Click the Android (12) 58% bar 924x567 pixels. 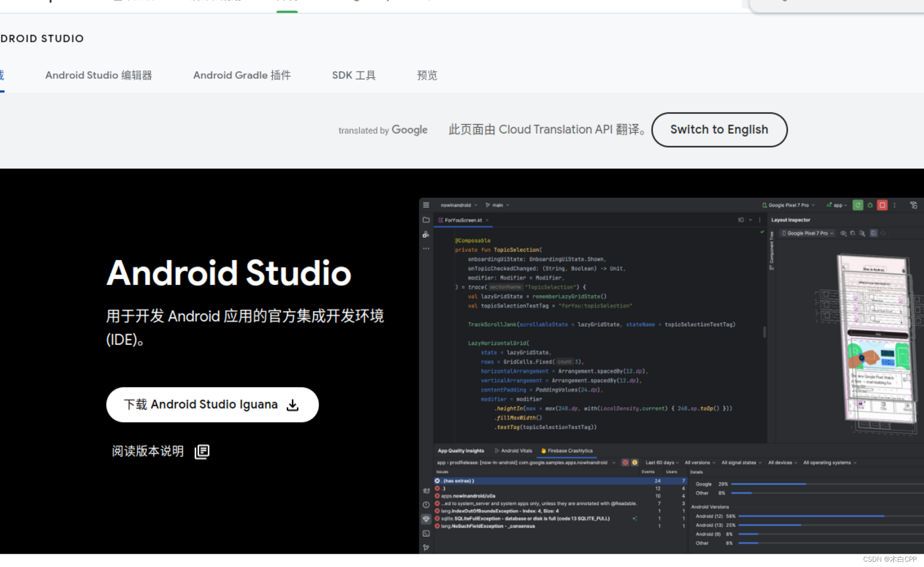point(811,516)
